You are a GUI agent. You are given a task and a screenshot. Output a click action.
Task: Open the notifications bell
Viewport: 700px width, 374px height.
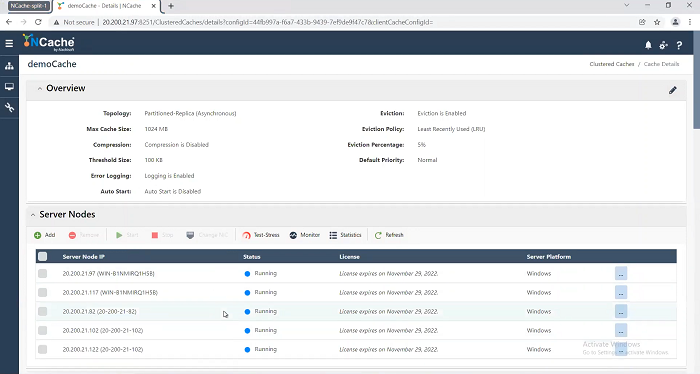(648, 45)
